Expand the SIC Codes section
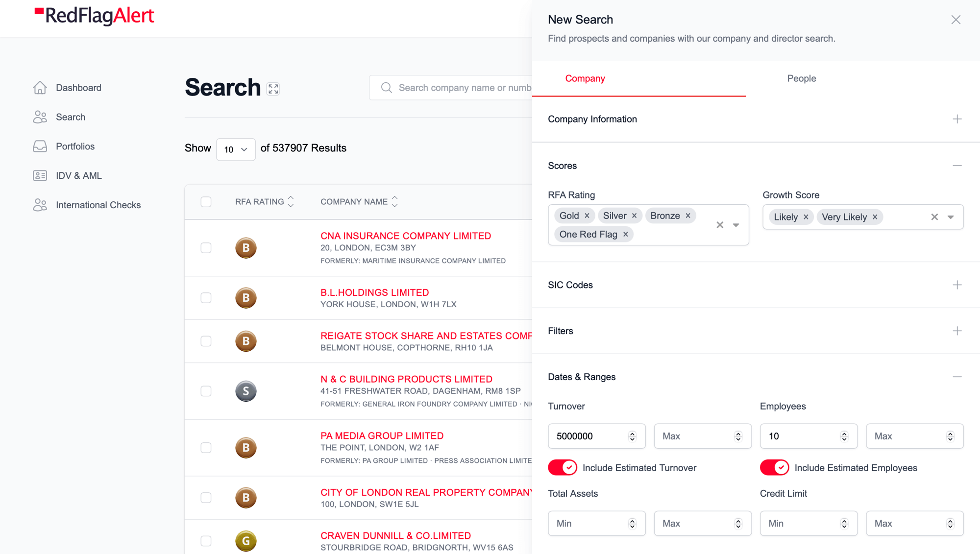Screen dimensions: 980x554 click(957, 285)
